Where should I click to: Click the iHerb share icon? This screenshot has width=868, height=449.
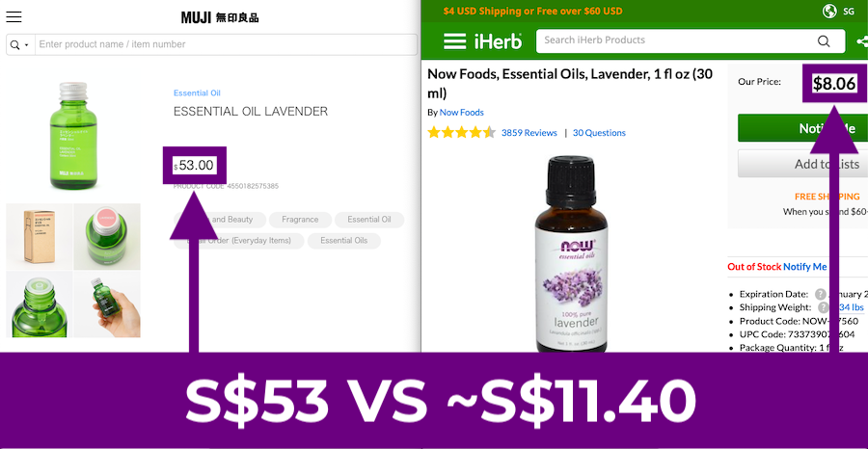862,40
